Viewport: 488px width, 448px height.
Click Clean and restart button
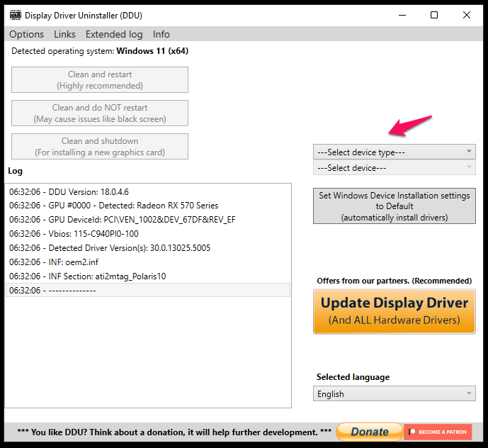click(100, 80)
